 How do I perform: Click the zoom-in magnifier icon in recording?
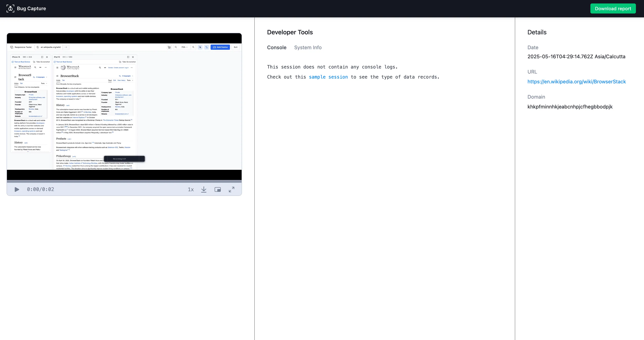pos(193,47)
